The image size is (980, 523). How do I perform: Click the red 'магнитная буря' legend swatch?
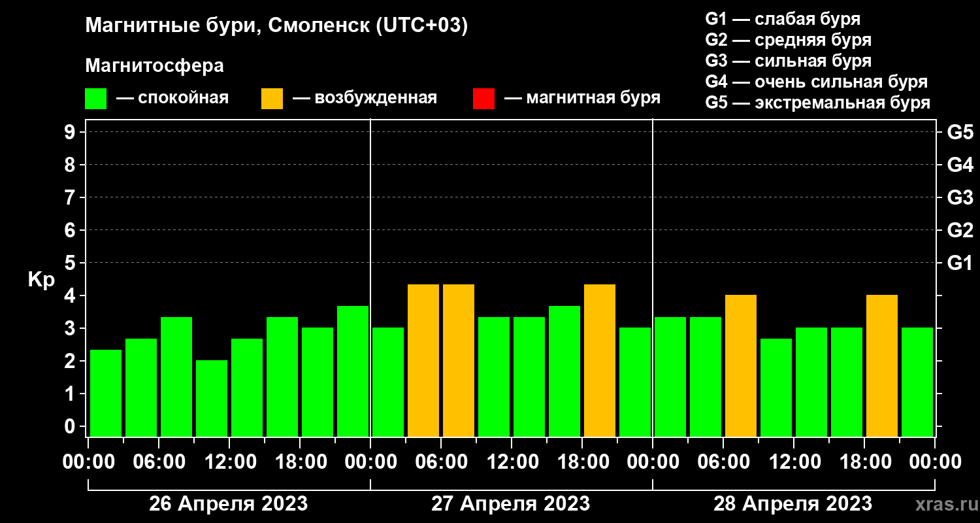tap(483, 99)
